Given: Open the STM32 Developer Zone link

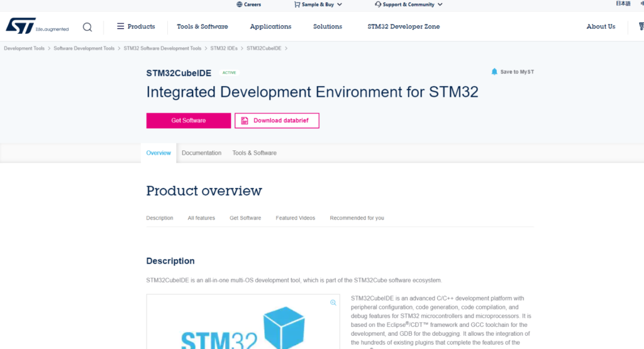Looking at the screenshot, I should [403, 26].
